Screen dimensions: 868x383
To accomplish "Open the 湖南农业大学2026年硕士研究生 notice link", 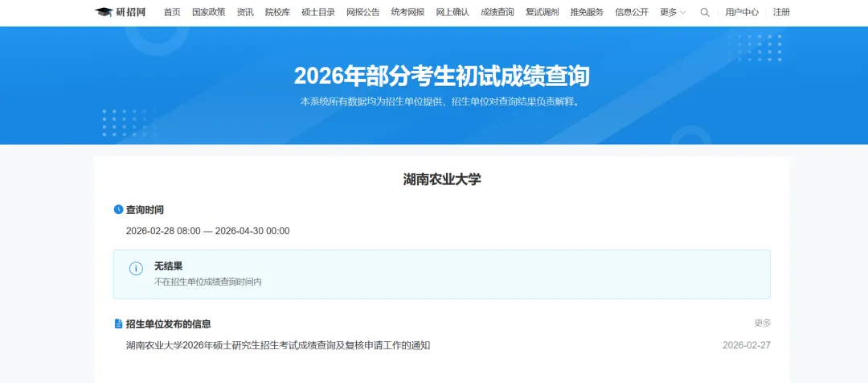I will pos(278,345).
